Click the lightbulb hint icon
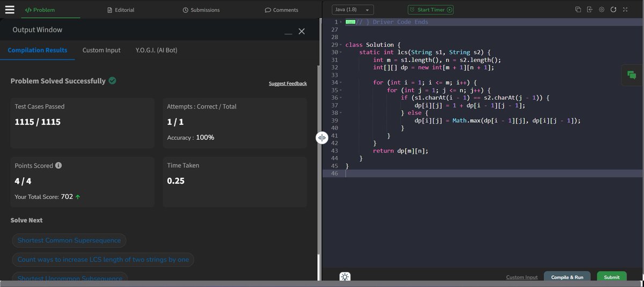 pyautogui.click(x=345, y=277)
